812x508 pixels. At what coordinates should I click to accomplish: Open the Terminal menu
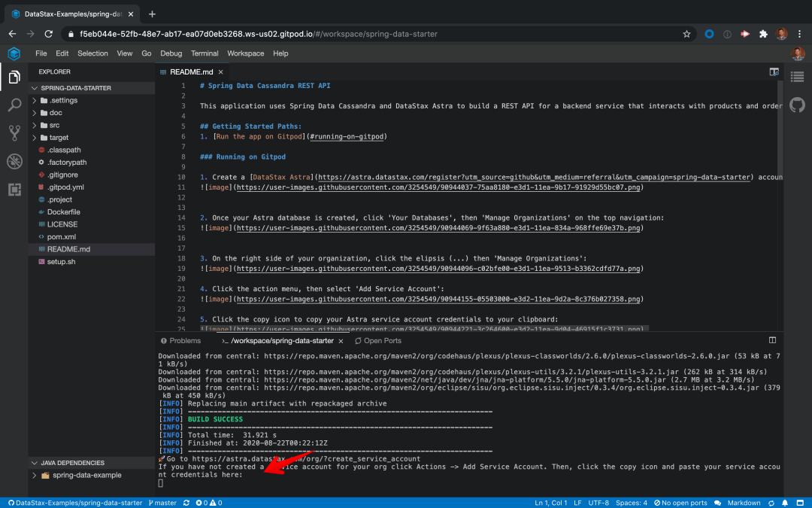point(205,53)
